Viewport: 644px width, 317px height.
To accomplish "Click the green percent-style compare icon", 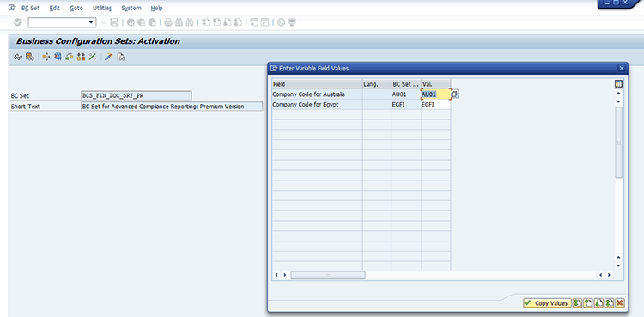I will coord(93,57).
